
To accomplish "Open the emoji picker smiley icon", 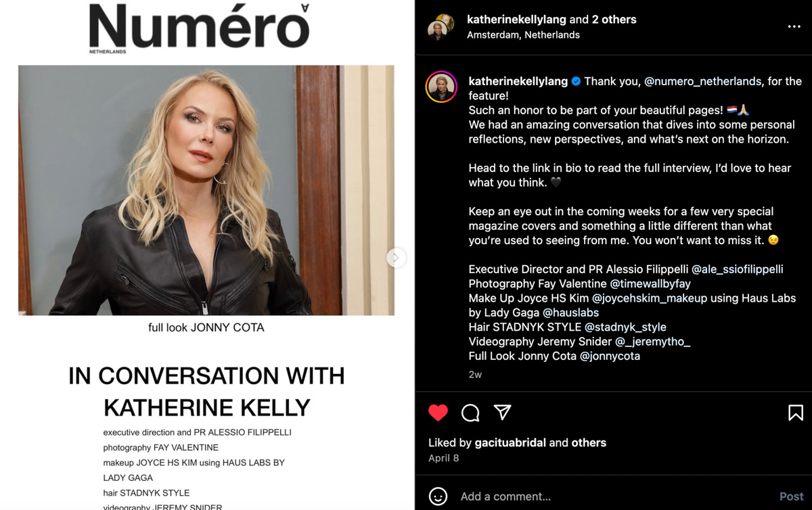I will tap(438, 496).
